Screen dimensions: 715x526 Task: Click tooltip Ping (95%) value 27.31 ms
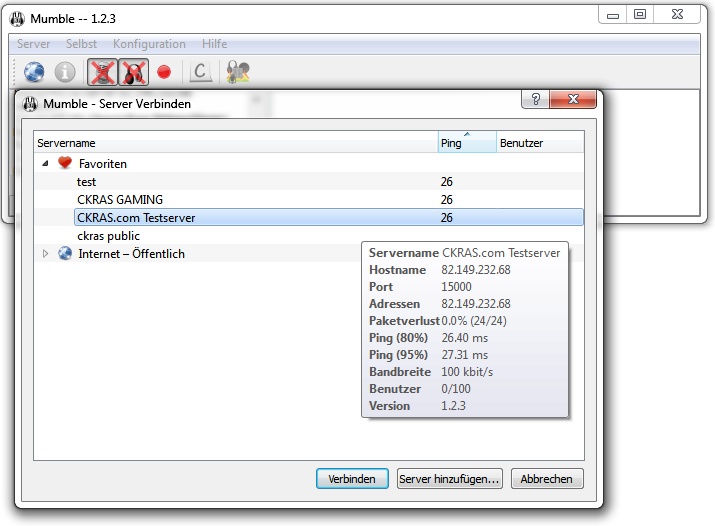(465, 355)
